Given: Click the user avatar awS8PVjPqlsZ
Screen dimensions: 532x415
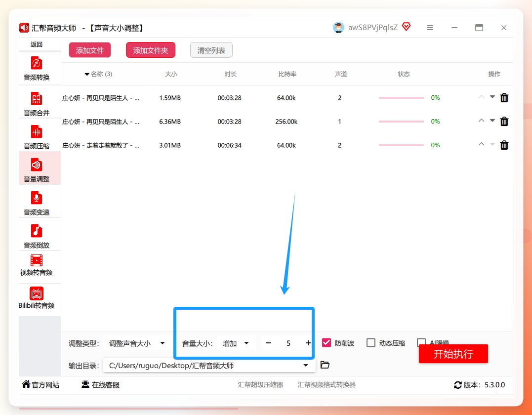Looking at the screenshot, I should point(338,28).
